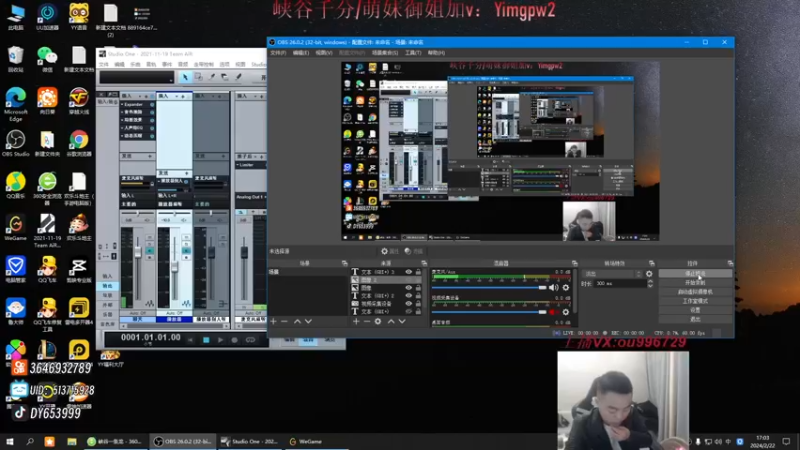This screenshot has height=450, width=800.
Task: Open 输入 L input selector on first channel
Action: pos(136,195)
